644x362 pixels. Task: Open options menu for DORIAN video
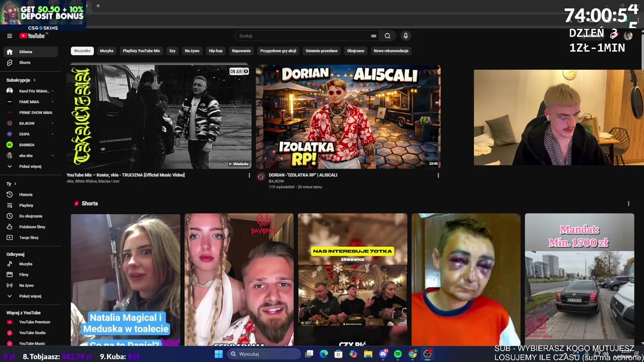click(x=438, y=175)
